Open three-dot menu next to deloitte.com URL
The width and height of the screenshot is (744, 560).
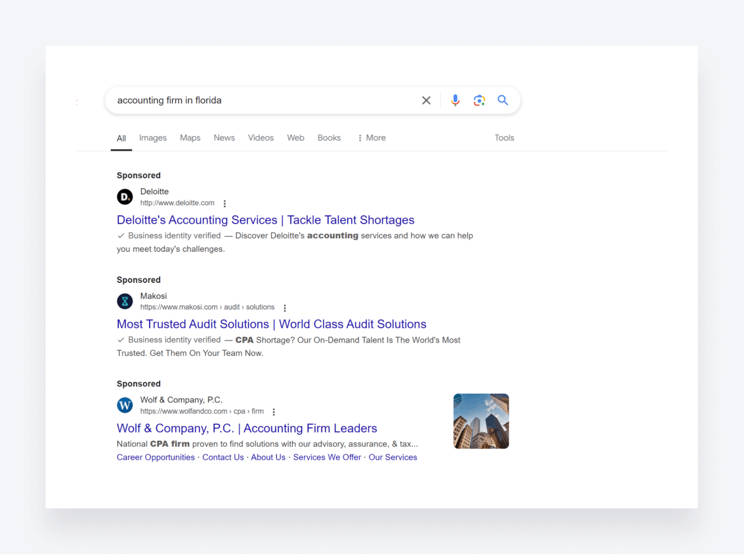point(225,204)
